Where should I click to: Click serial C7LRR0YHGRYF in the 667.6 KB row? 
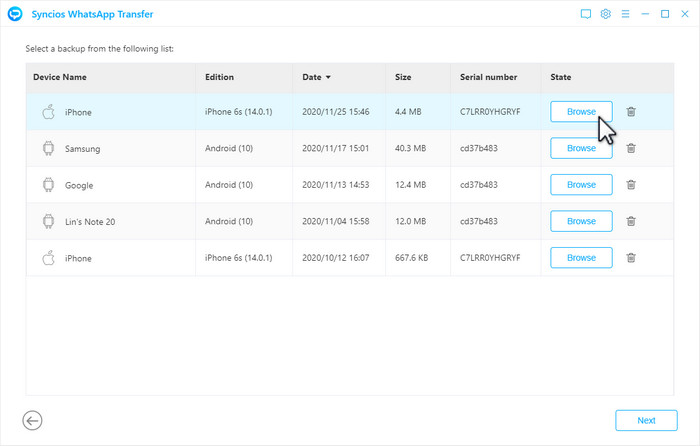[x=490, y=258]
